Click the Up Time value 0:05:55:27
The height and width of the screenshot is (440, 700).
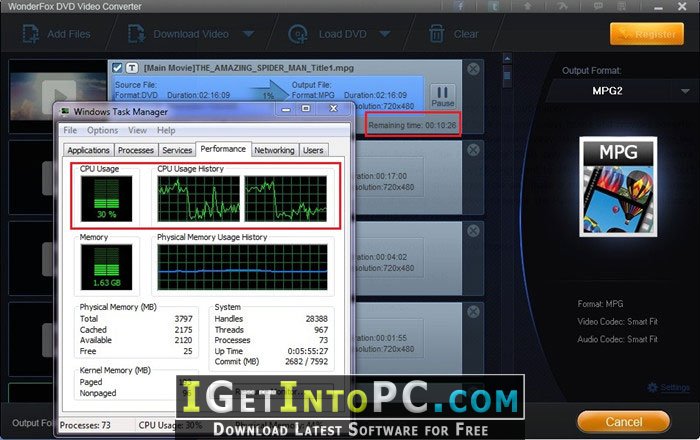pyautogui.click(x=308, y=351)
